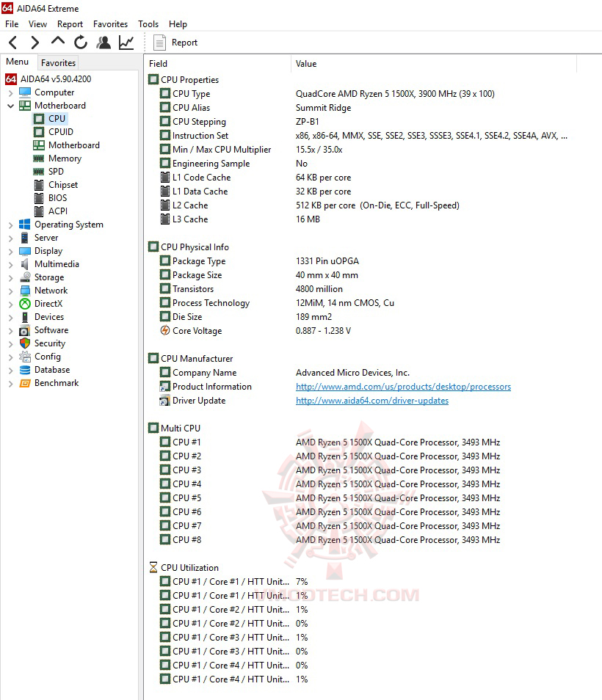Open the Favorites menu in menu bar
The width and height of the screenshot is (602, 700).
[110, 24]
